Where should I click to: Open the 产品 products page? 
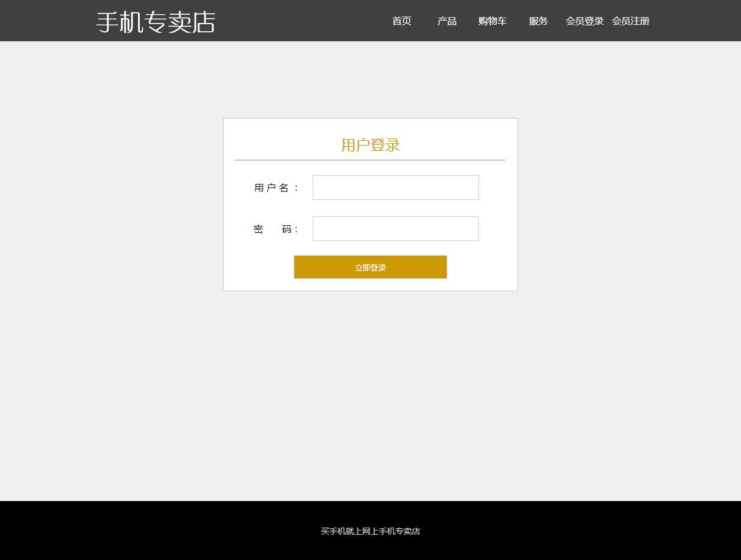pyautogui.click(x=447, y=21)
